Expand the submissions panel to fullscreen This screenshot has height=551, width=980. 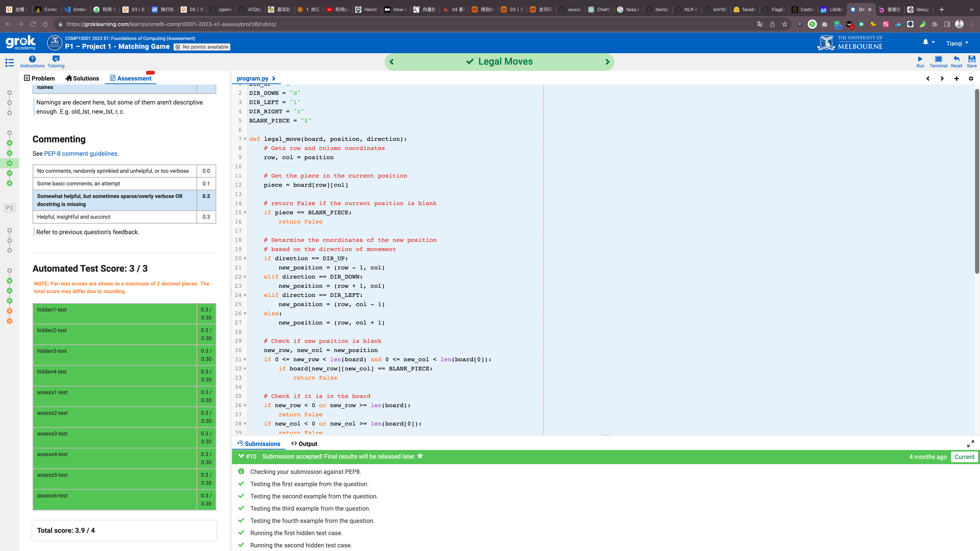click(x=970, y=444)
